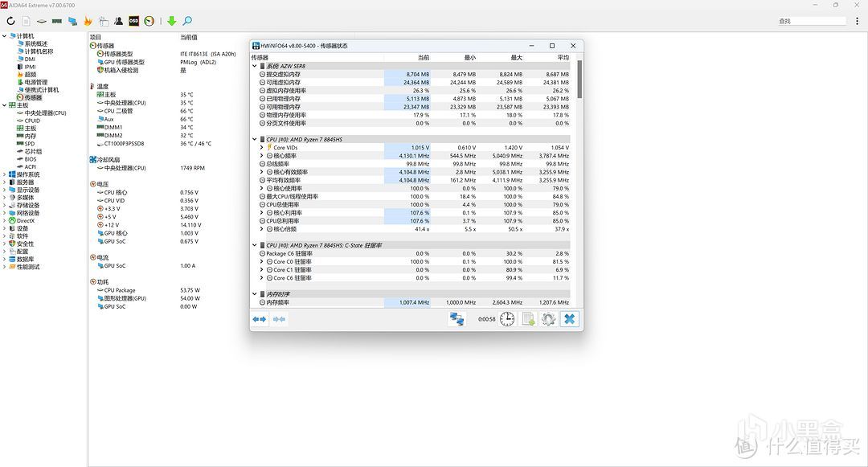Click the user silhouette toolbar icon
Screen dimensions: 868x467
118,21
